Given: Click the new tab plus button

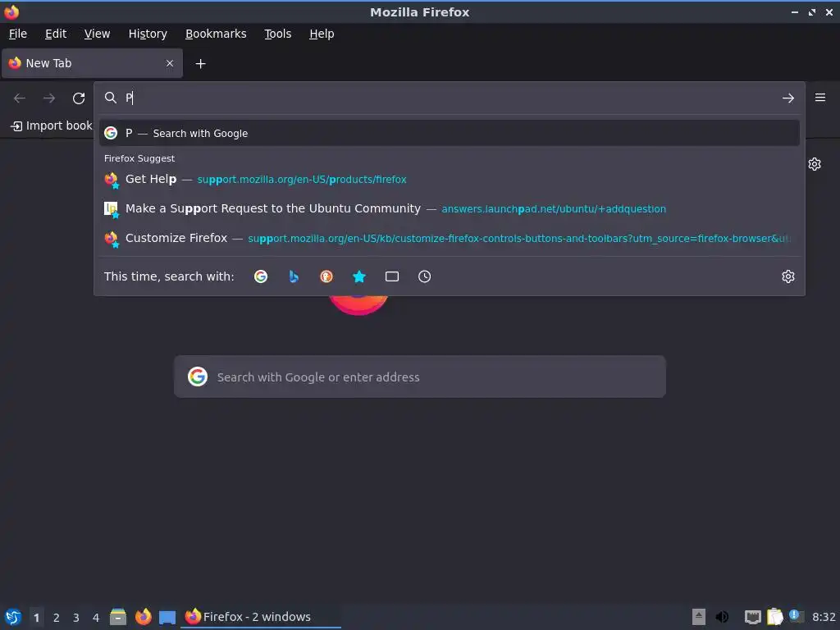Looking at the screenshot, I should pos(200,64).
